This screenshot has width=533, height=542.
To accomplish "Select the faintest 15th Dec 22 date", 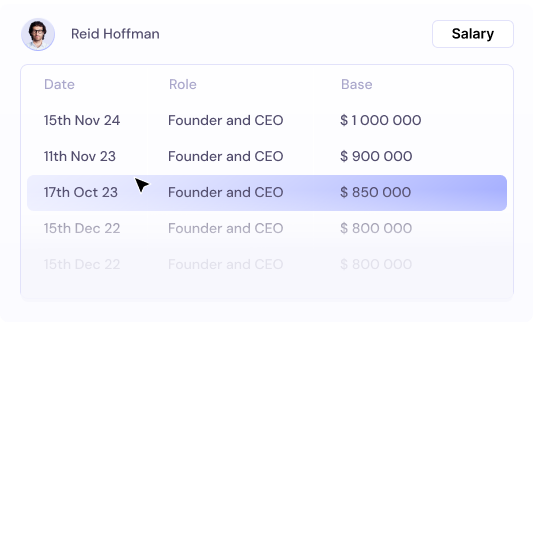I will pyautogui.click(x=82, y=264).
